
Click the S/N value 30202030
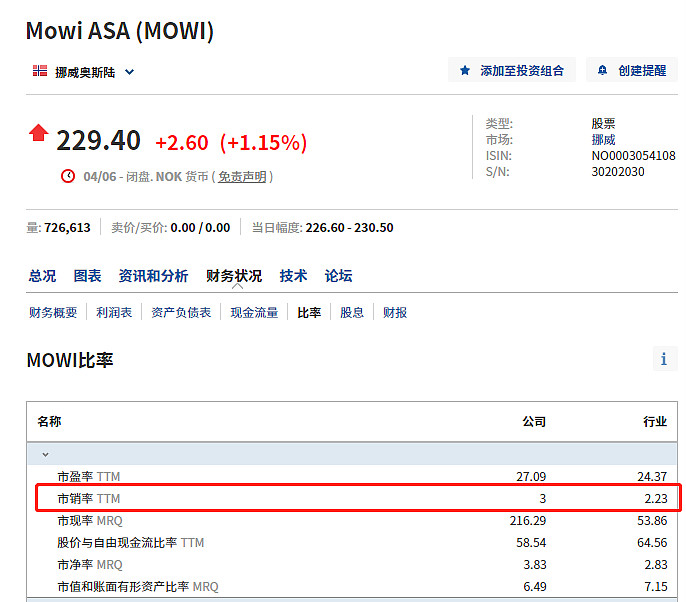point(618,172)
